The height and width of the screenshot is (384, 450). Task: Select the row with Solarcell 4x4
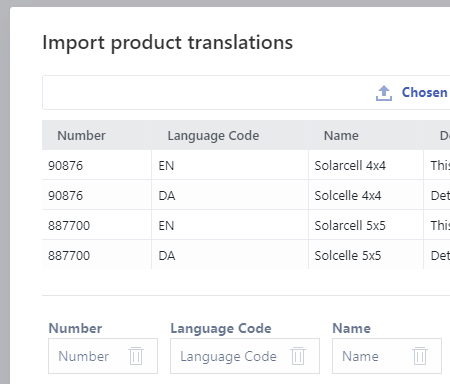[x=246, y=165]
